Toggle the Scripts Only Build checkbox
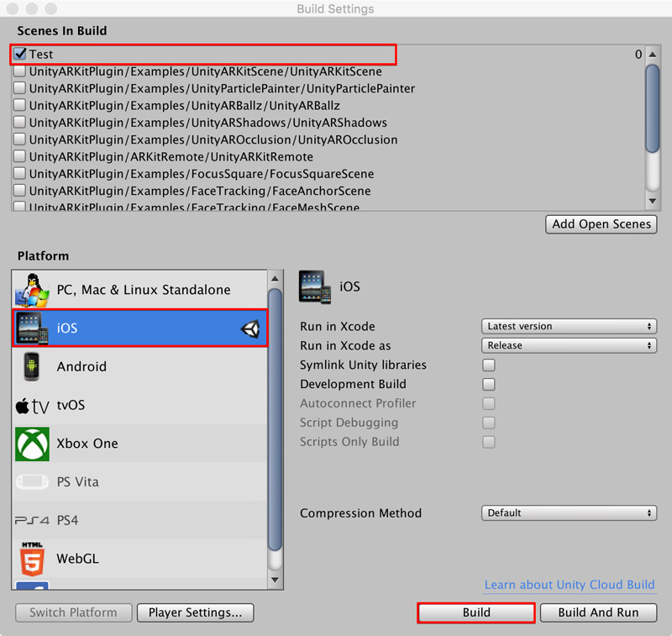The image size is (672, 636). point(489,442)
